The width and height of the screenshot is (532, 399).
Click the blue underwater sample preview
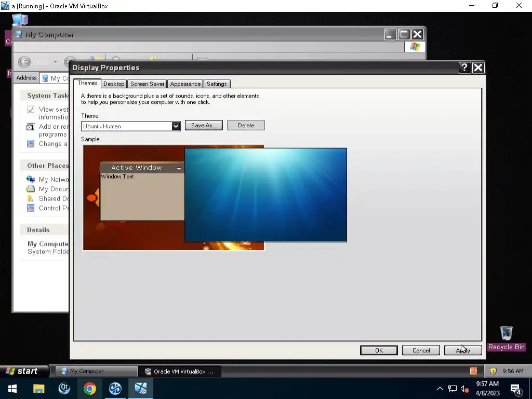[x=265, y=195]
